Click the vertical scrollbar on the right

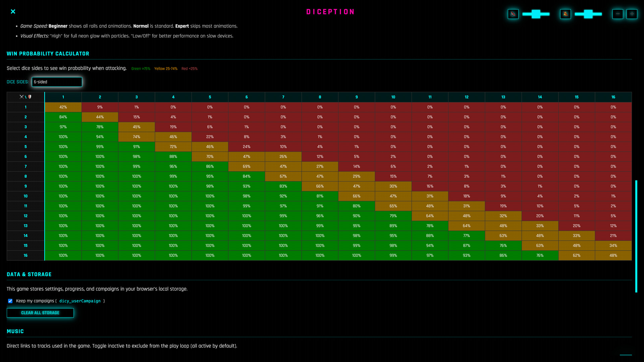tap(636, 235)
